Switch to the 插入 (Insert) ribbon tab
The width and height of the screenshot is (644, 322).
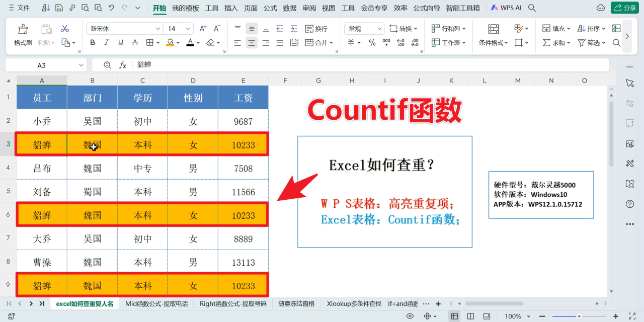[x=231, y=8]
